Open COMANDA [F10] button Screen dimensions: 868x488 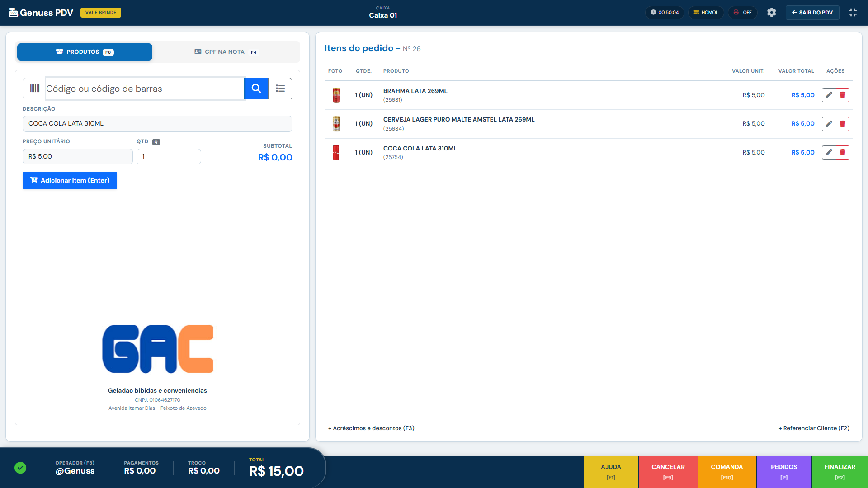[x=727, y=472]
